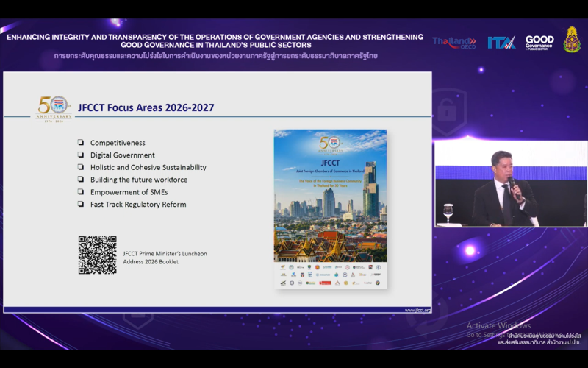Screen dimensions: 588x368
Task: Click the golden emblem at top right
Action: (x=572, y=40)
